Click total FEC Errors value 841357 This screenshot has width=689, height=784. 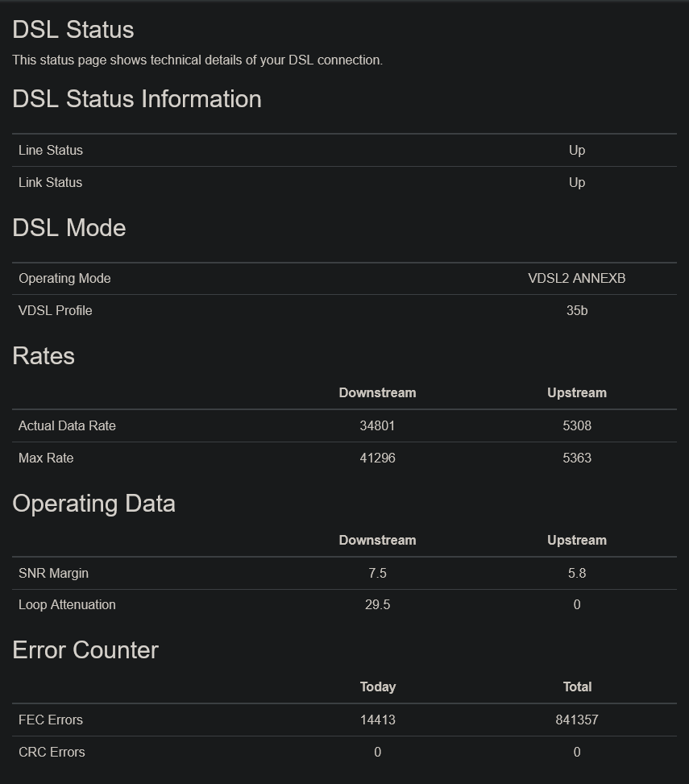tap(576, 720)
